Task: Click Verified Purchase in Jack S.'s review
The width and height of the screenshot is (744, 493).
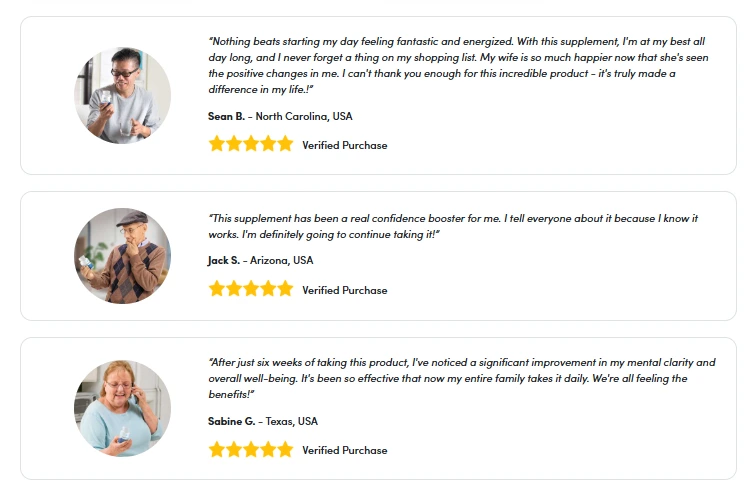Action: pos(344,290)
